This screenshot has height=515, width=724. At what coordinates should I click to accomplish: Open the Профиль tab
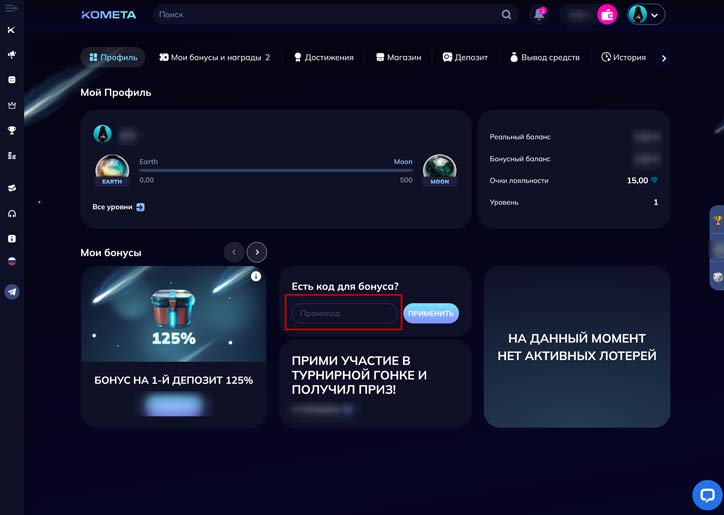113,57
